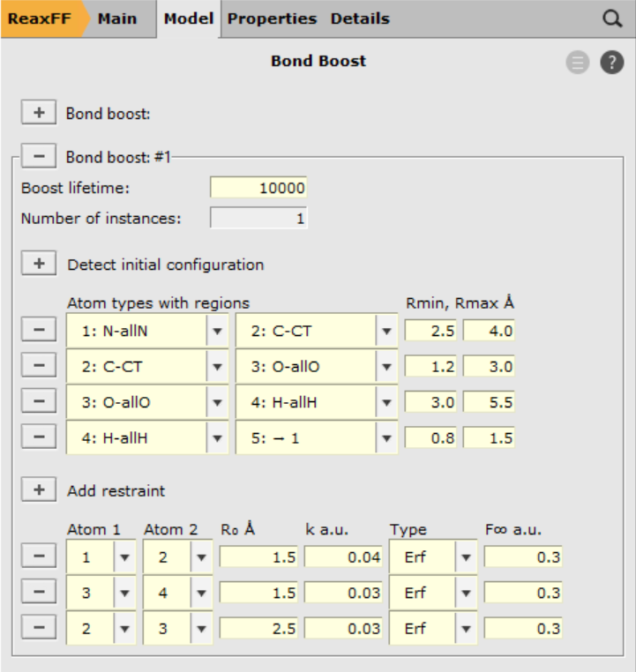
Task: Open right-side 4: H-allH dropdown
Action: click(317, 402)
